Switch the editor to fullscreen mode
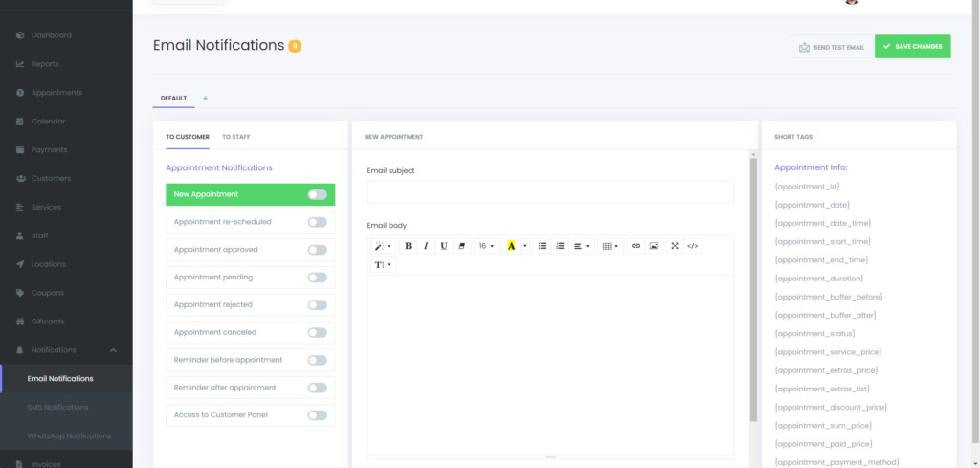 tap(675, 246)
